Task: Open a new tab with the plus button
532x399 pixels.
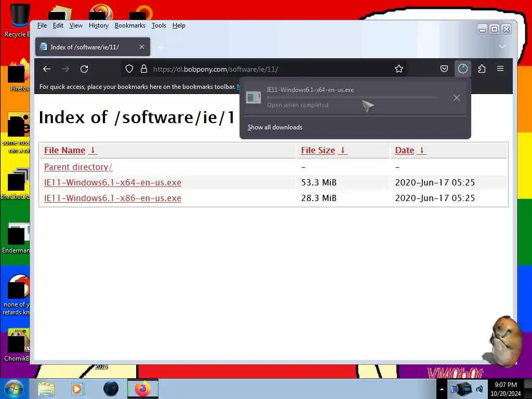Action: pos(161,47)
